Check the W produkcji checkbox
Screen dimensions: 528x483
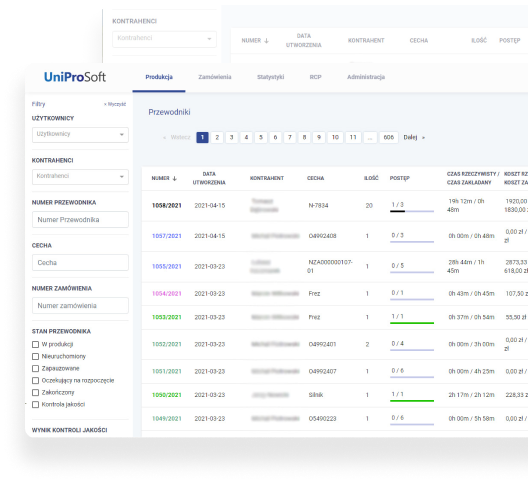coord(35,344)
